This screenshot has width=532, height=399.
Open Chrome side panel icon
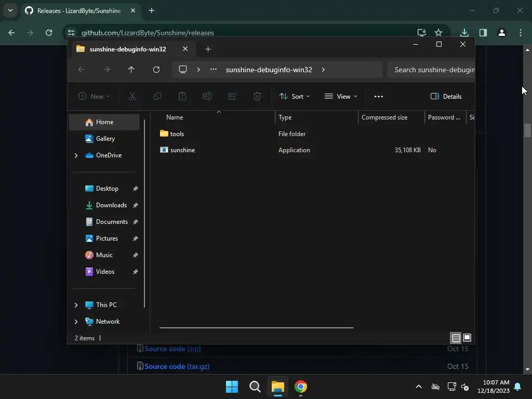point(483,33)
